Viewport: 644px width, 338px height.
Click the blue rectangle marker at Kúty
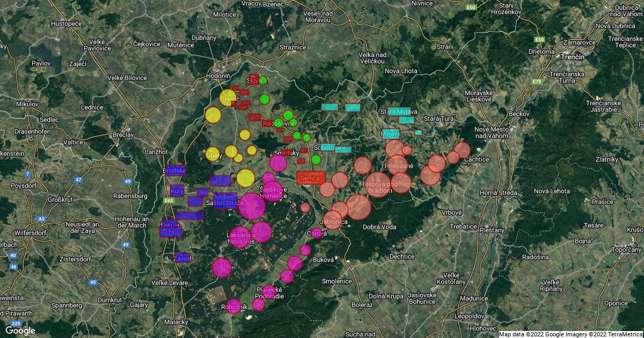click(x=177, y=190)
